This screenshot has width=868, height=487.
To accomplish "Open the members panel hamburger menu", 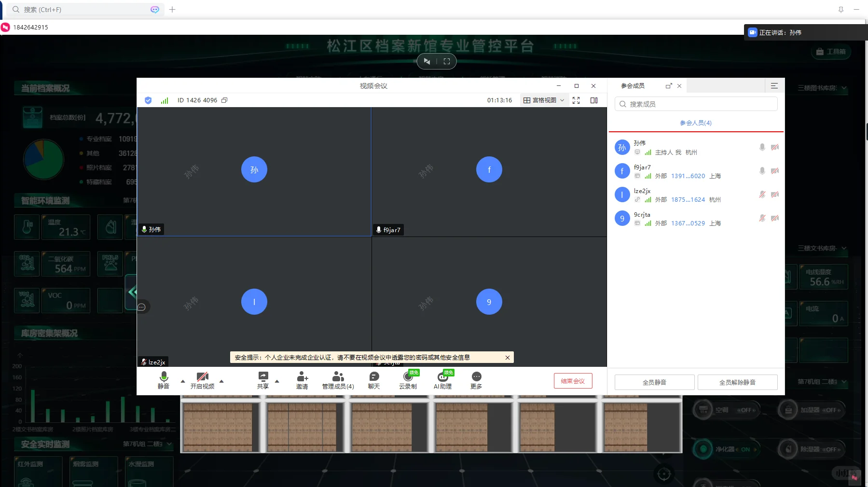I will (774, 86).
